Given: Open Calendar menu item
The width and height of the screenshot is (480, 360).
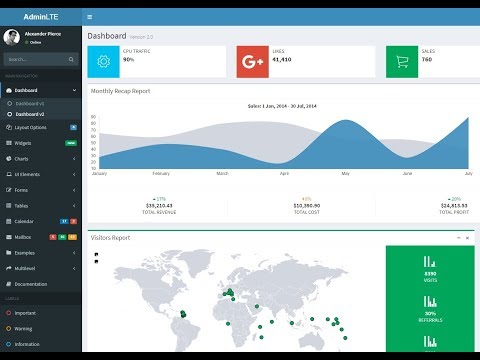Looking at the screenshot, I should pos(41,221).
